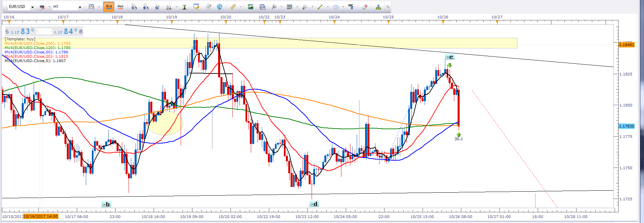Toggle Bid price display

click(x=109, y=7)
